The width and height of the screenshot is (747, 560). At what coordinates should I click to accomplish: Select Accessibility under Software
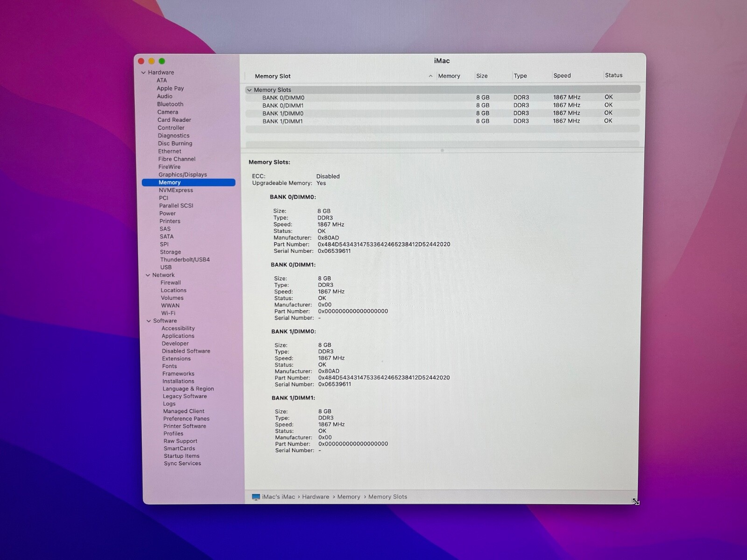(x=178, y=329)
